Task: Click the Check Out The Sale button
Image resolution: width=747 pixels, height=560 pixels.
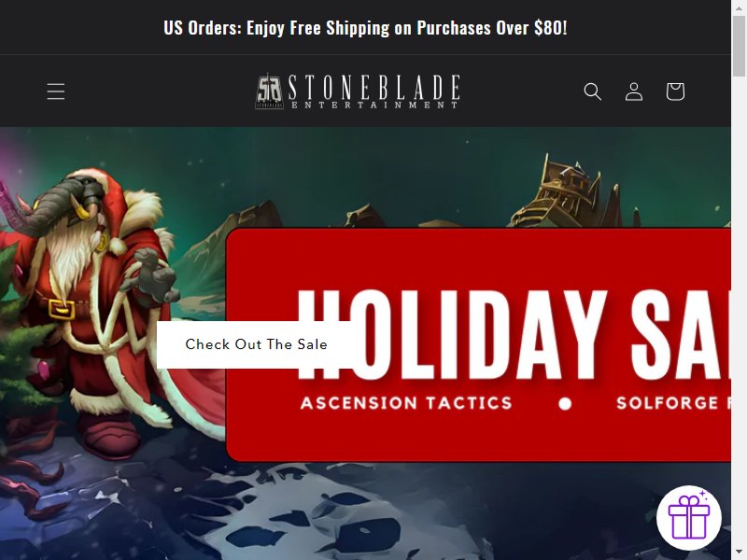Action: point(256,344)
